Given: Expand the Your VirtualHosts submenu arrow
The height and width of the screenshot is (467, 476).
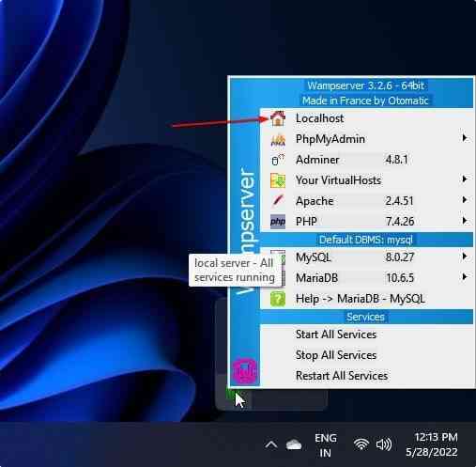Looking at the screenshot, I should tap(465, 179).
